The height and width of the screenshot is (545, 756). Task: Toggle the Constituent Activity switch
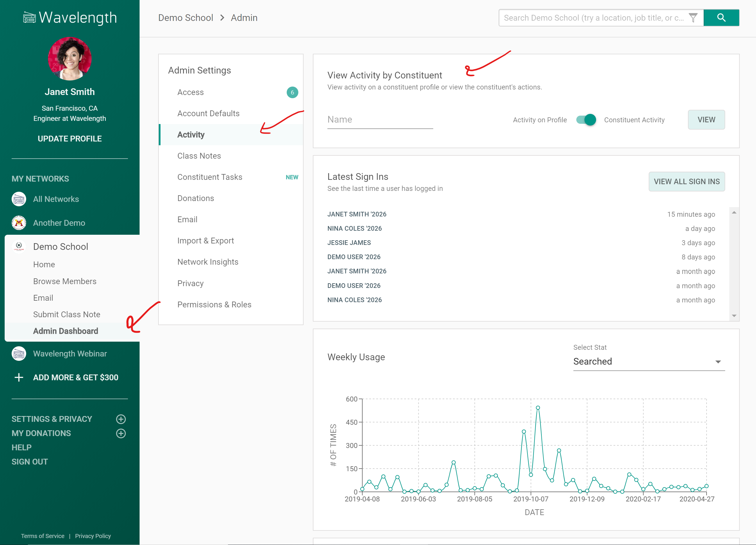click(587, 120)
